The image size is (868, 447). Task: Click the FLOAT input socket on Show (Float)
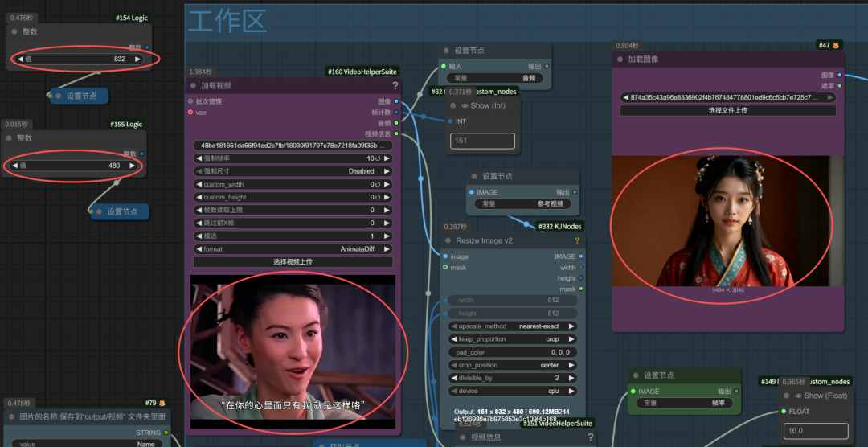point(784,412)
